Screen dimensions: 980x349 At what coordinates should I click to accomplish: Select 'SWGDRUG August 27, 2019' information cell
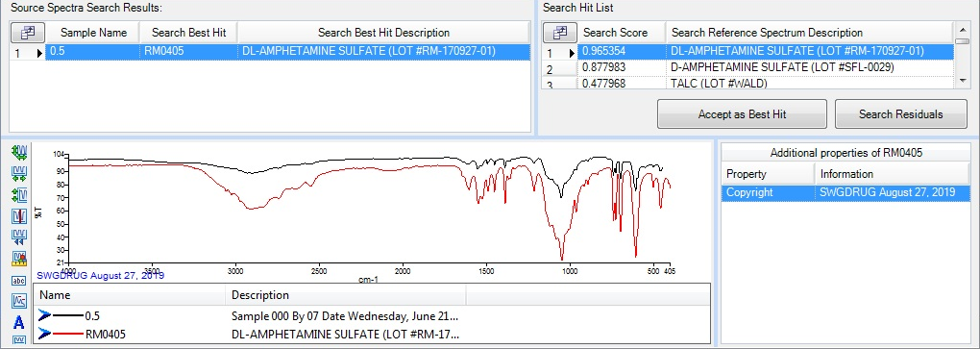point(893,192)
